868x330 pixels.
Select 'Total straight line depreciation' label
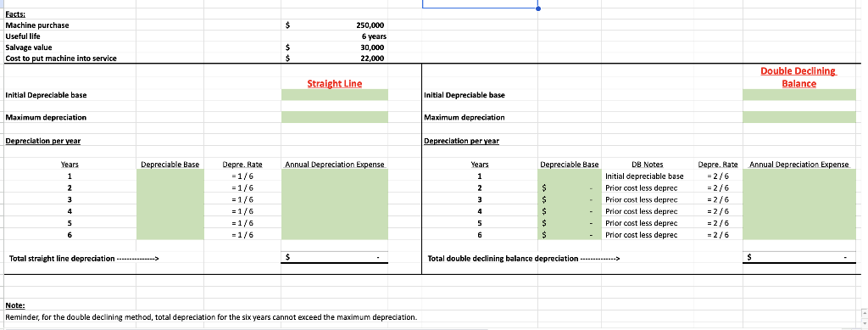pyautogui.click(x=84, y=259)
